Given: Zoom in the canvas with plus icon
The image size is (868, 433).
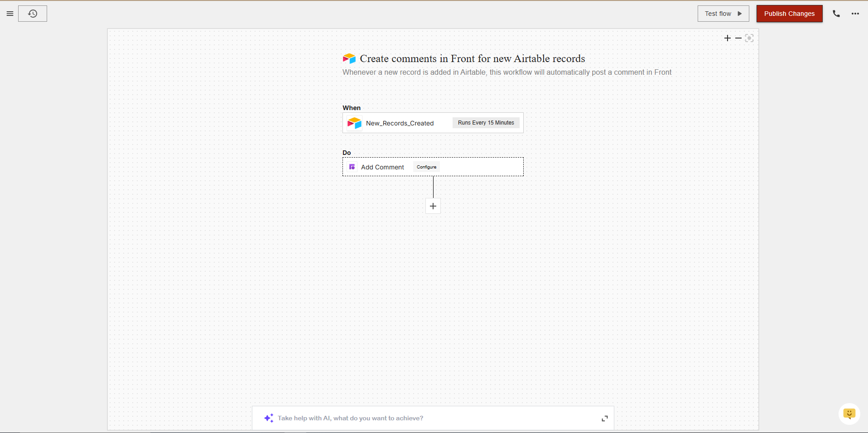Looking at the screenshot, I should coord(728,38).
